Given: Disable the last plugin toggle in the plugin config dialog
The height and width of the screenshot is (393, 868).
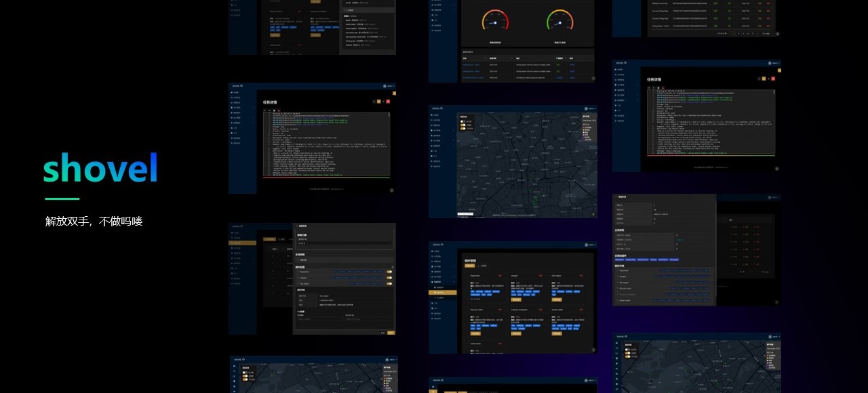Looking at the screenshot, I should 389,283.
